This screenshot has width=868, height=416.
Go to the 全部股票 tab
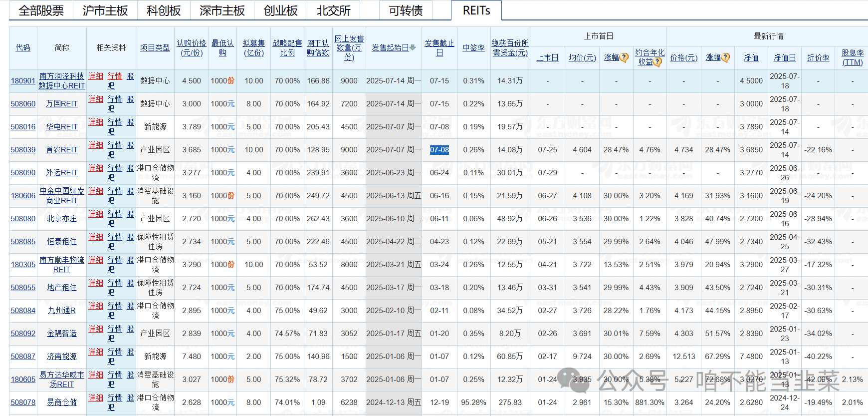(x=41, y=10)
